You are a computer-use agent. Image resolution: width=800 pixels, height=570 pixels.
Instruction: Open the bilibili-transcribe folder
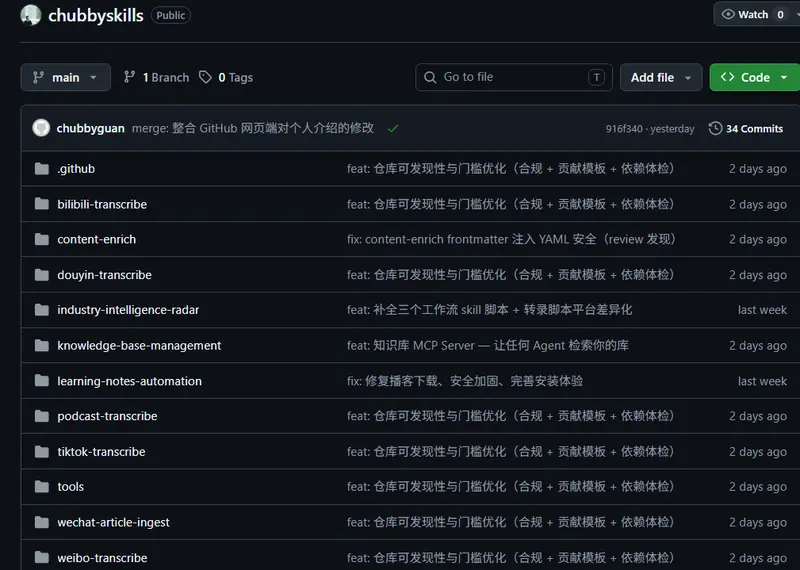click(102, 204)
